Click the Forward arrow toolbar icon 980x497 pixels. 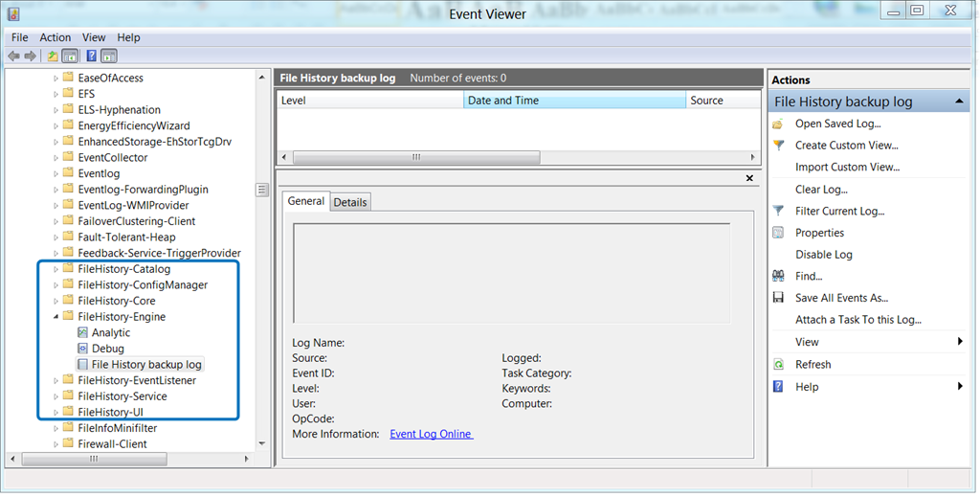[30, 56]
